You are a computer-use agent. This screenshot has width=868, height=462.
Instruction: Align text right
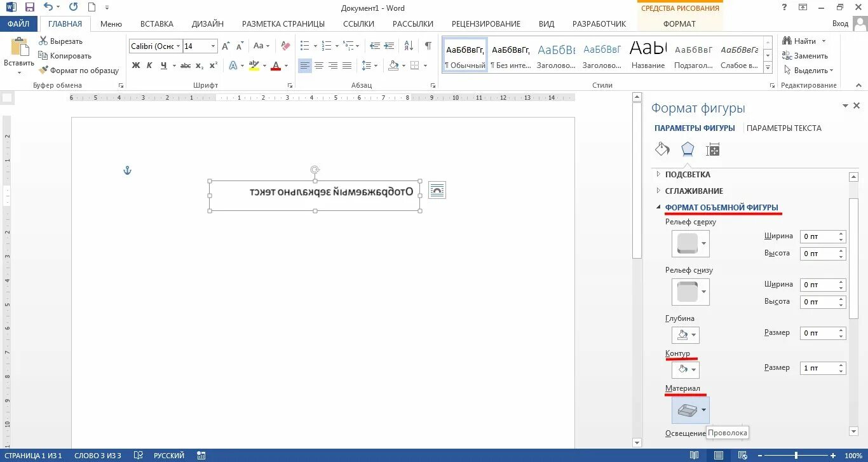pos(333,65)
